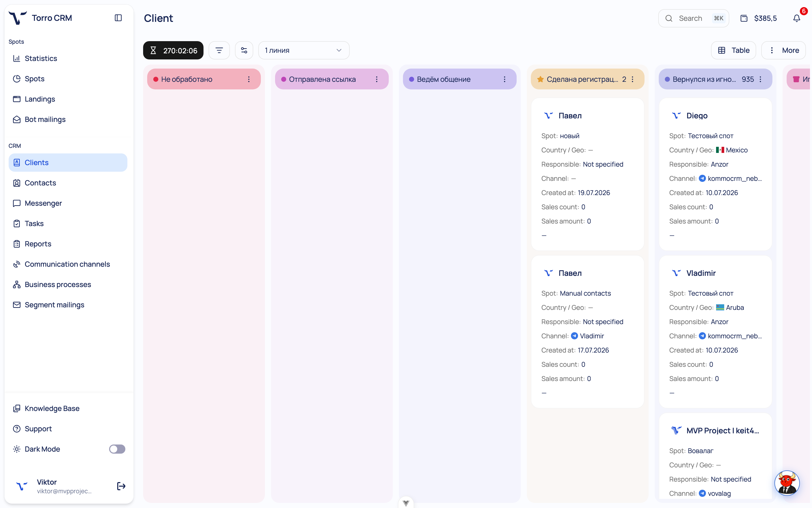Open options for Ведём общение column

point(504,79)
